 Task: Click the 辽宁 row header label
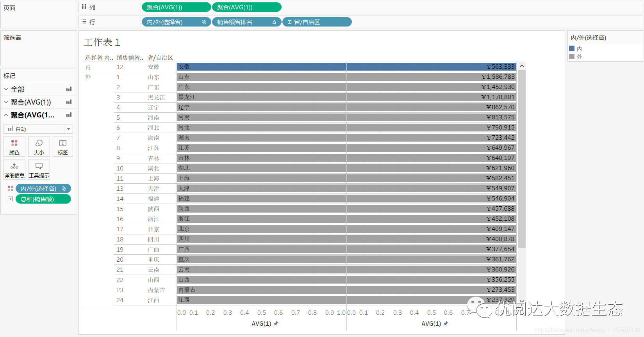click(153, 108)
